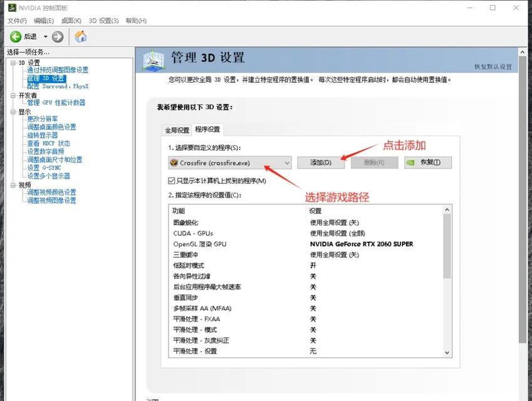Click the 添加(D) button
This screenshot has height=401, width=532.
point(321,162)
